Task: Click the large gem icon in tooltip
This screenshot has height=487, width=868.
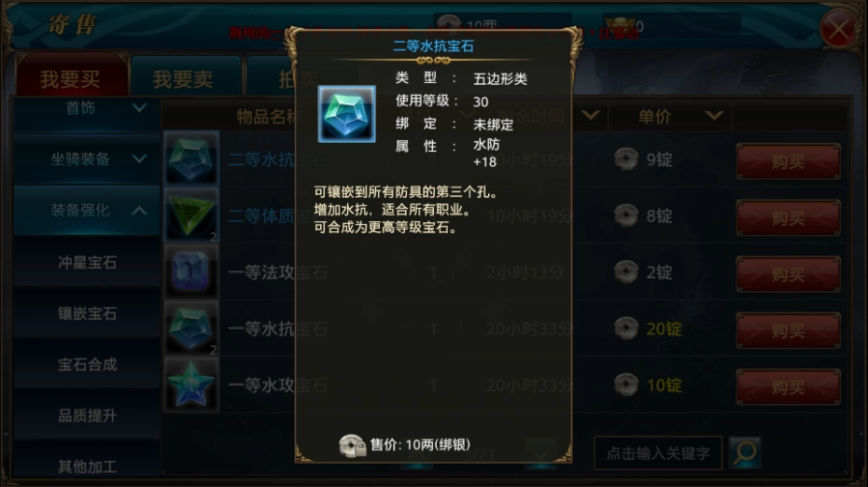Action: (x=346, y=114)
